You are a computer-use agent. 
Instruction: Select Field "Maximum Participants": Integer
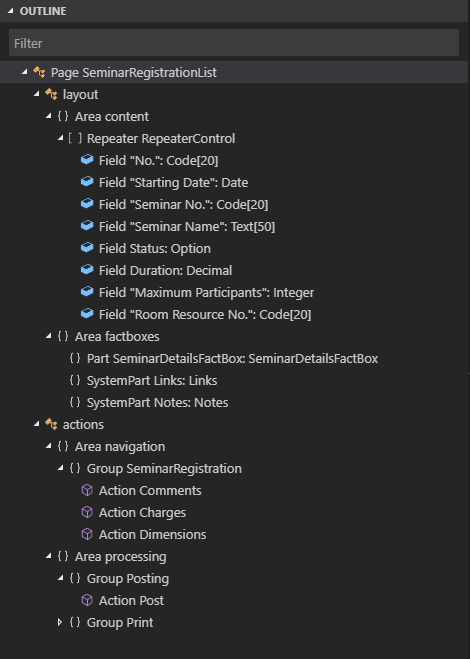[206, 292]
